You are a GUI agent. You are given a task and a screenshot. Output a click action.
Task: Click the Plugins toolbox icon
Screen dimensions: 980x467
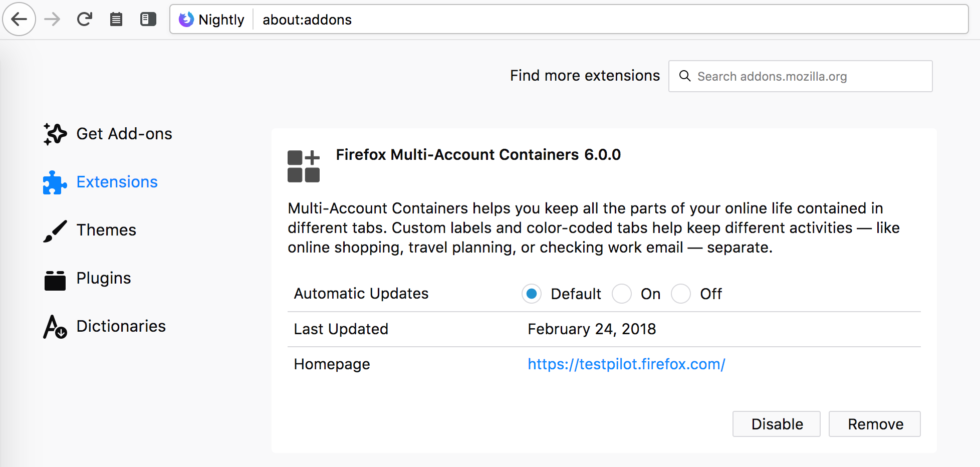pos(55,278)
